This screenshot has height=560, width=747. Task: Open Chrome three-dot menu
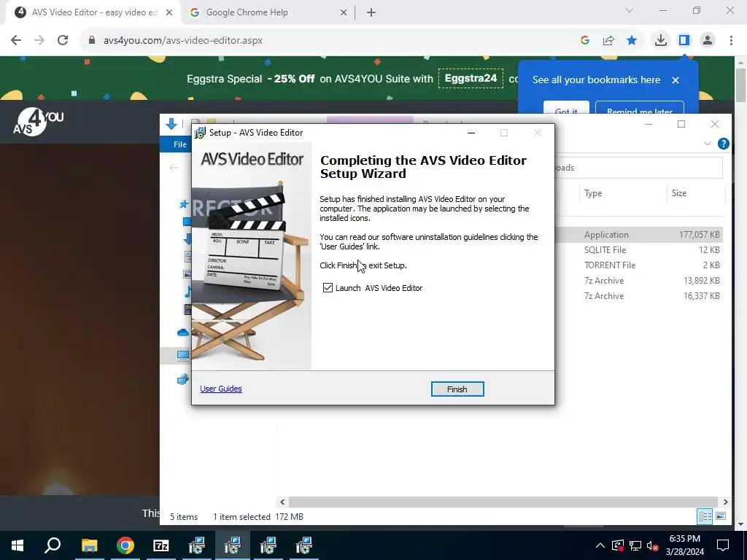731,41
